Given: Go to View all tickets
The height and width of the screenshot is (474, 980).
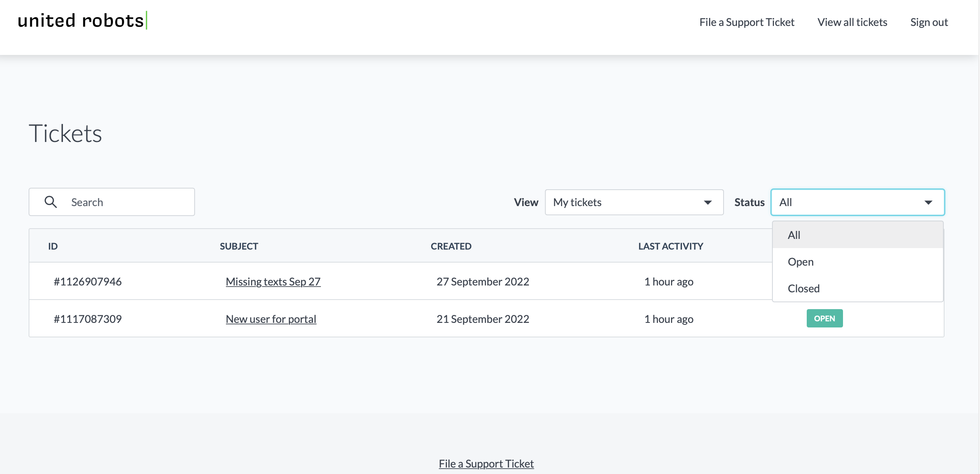Looking at the screenshot, I should (852, 22).
